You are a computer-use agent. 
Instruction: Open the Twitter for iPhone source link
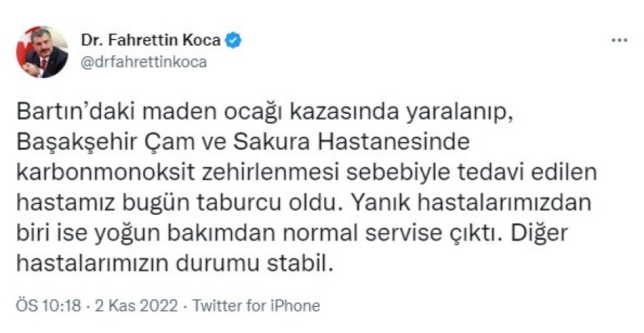click(256, 306)
